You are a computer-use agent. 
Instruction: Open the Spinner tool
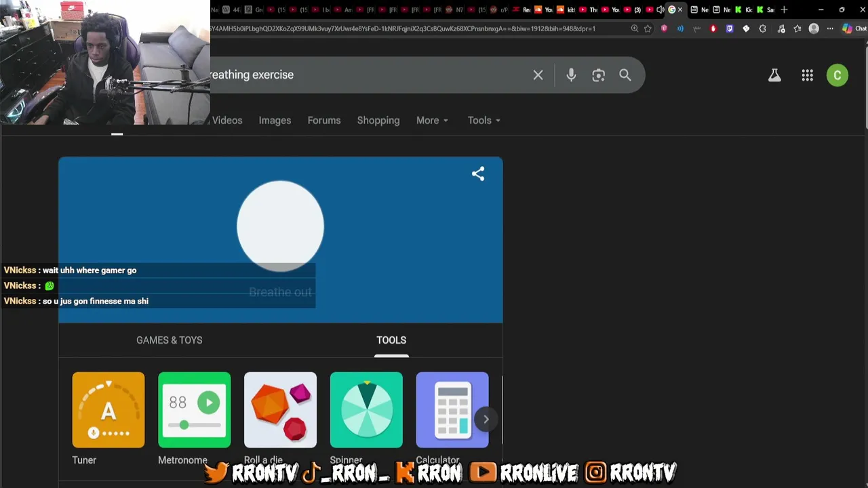click(x=366, y=410)
